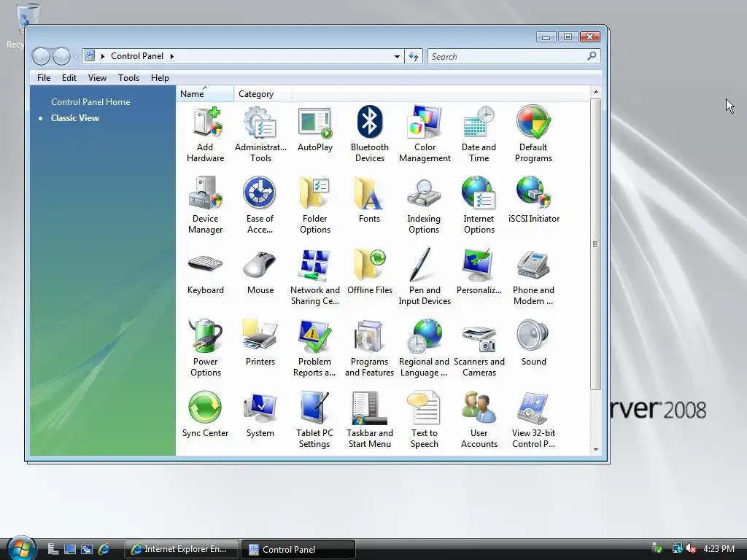Click the vertical scrollbar thumb
The height and width of the screenshot is (560, 747).
tap(595, 244)
